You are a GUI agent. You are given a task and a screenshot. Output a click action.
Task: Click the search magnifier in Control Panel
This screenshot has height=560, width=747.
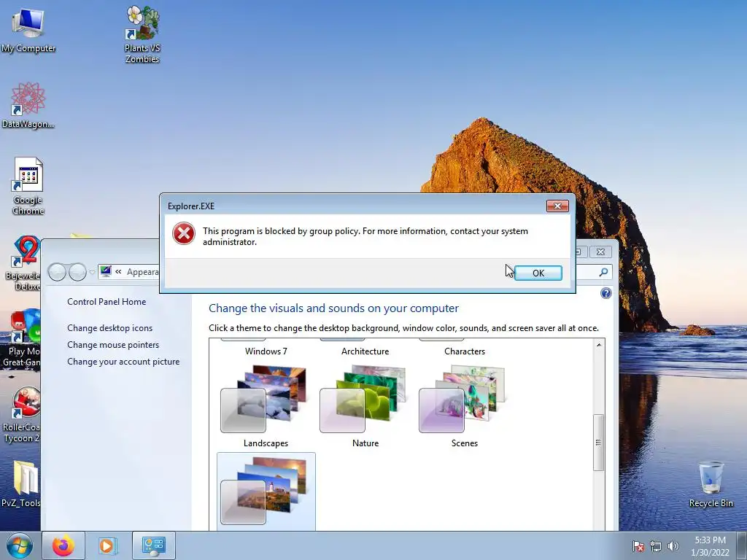point(603,273)
